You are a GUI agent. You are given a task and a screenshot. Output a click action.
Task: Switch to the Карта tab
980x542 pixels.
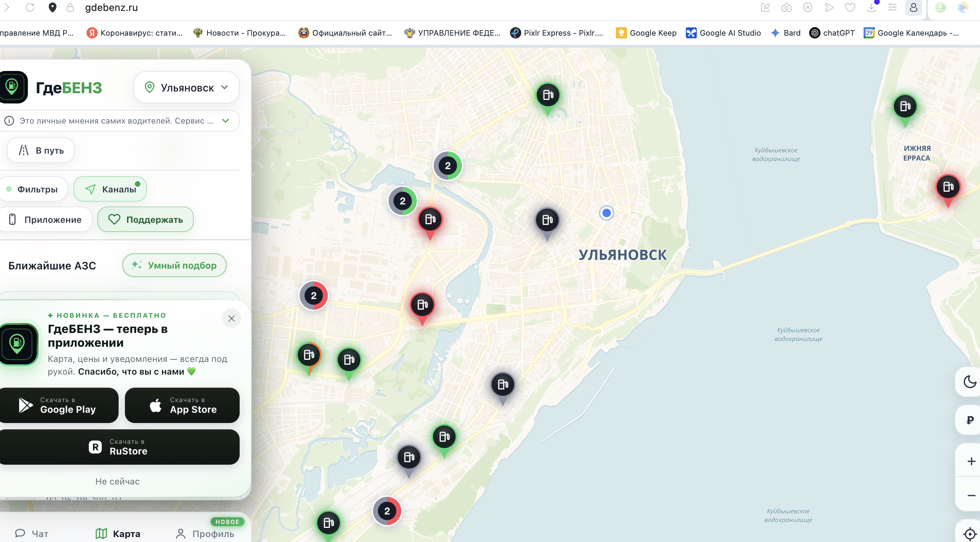[x=118, y=533]
